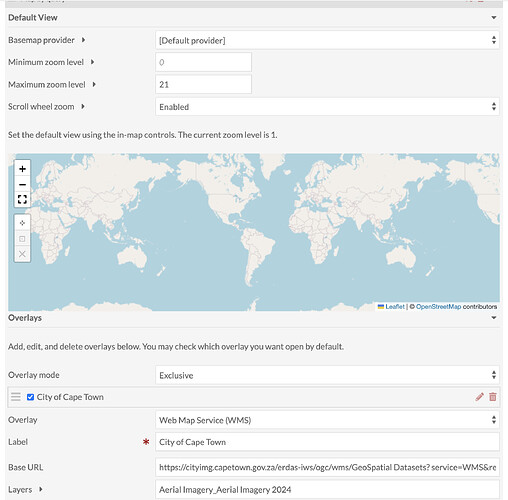The image size is (508, 500).
Task: Open the Overlay type WMS dropdown
Action: (327, 420)
